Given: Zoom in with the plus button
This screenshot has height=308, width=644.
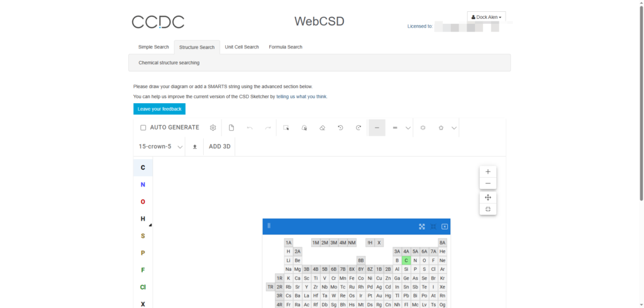Looking at the screenshot, I should click(x=488, y=172).
